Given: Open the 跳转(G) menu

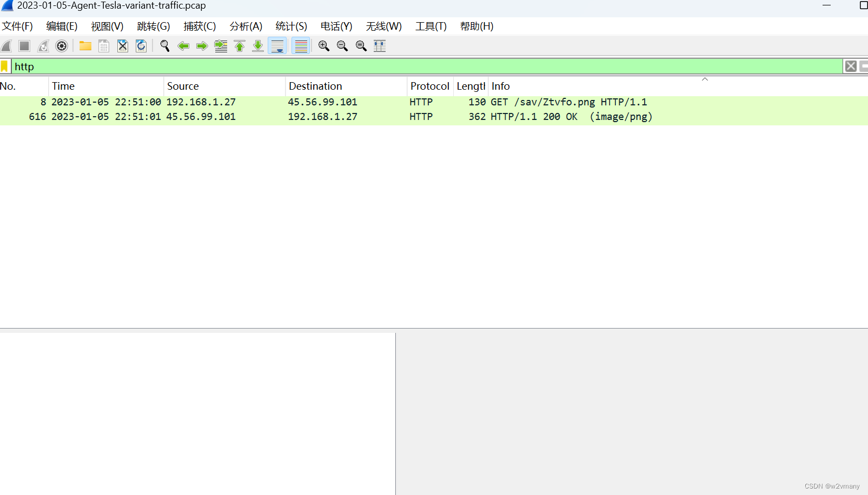Looking at the screenshot, I should click(x=154, y=26).
